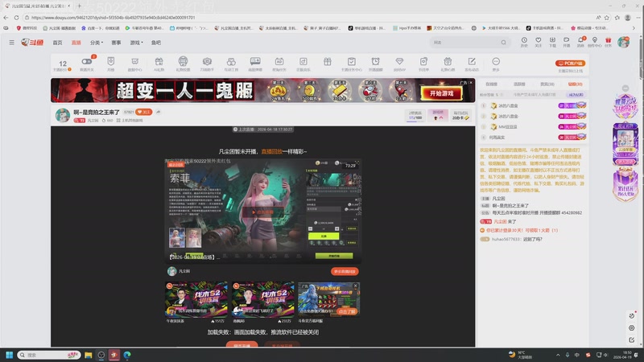Click the header search input field
This screenshot has width=644, height=362.
(465, 43)
